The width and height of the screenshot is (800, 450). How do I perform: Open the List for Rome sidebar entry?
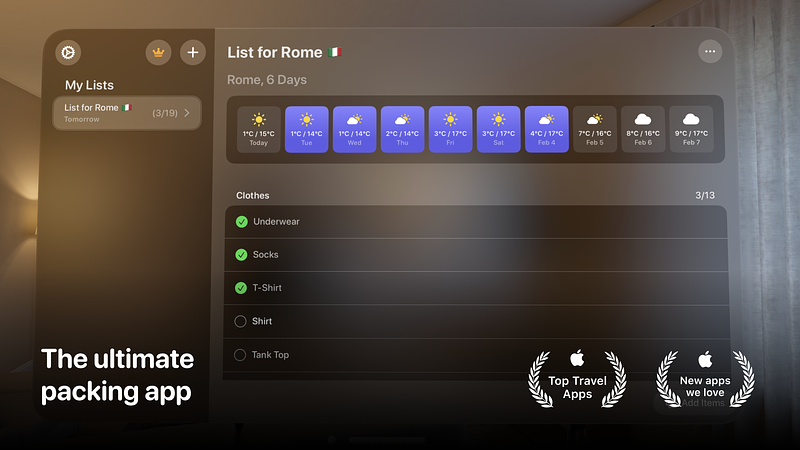point(127,113)
